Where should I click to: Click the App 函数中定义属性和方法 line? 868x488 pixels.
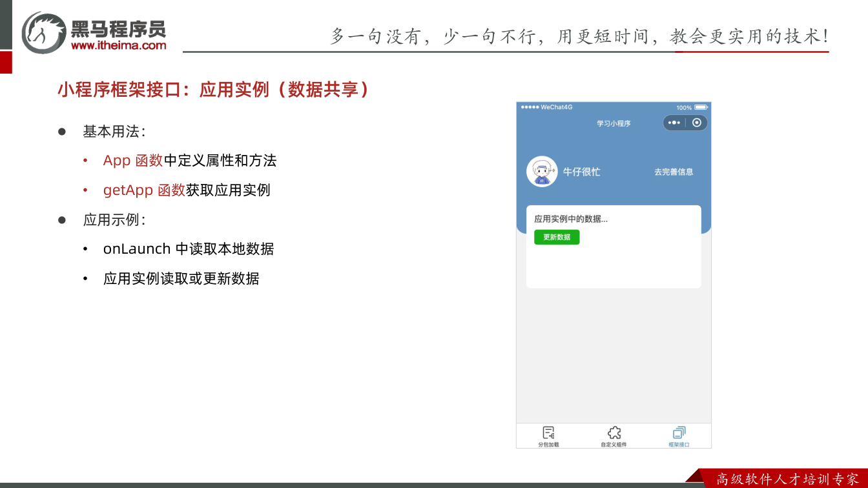[x=190, y=161]
